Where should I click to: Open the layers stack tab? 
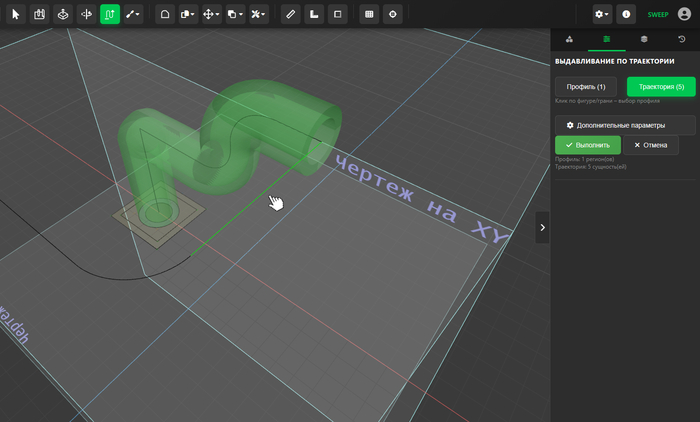coord(644,39)
